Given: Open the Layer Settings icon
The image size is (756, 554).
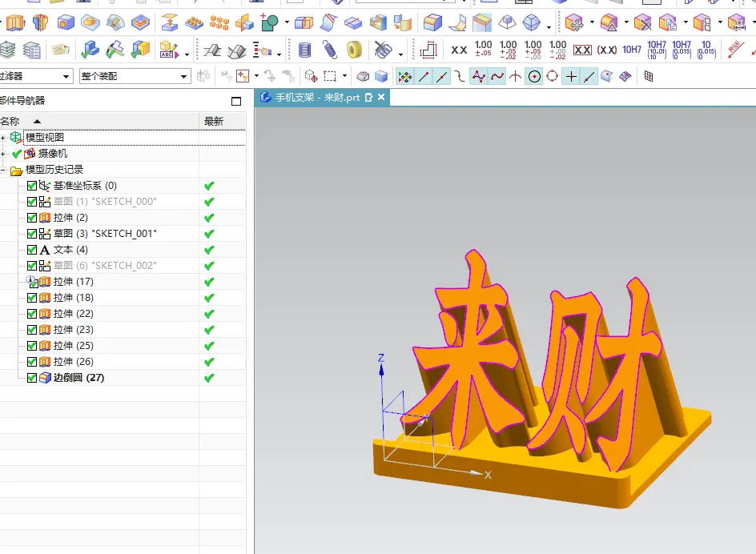Looking at the screenshot, I should (32, 50).
